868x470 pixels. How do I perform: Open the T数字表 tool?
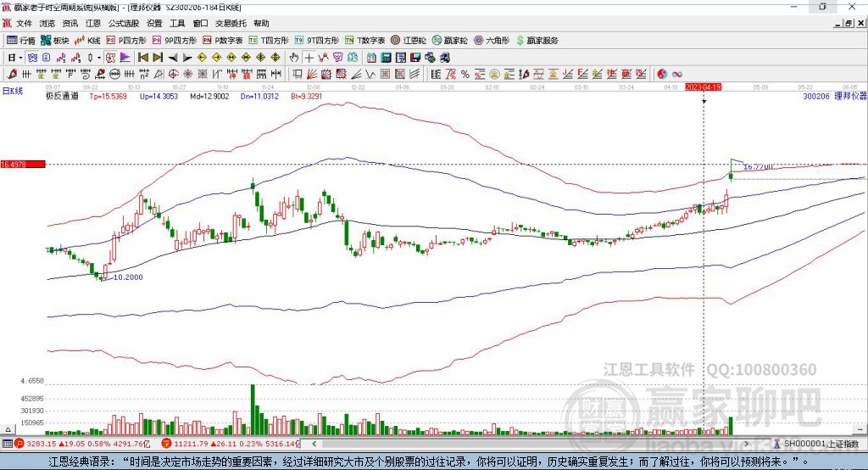[x=364, y=41]
